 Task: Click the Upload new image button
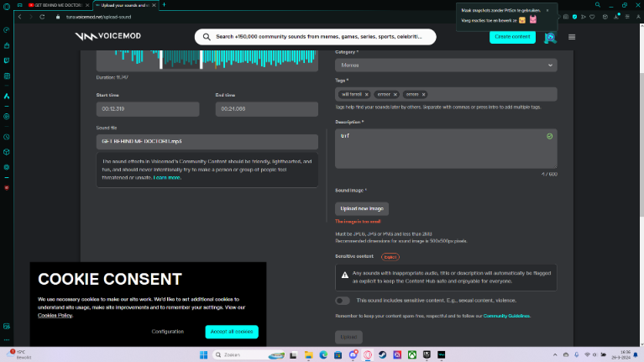[x=362, y=208]
